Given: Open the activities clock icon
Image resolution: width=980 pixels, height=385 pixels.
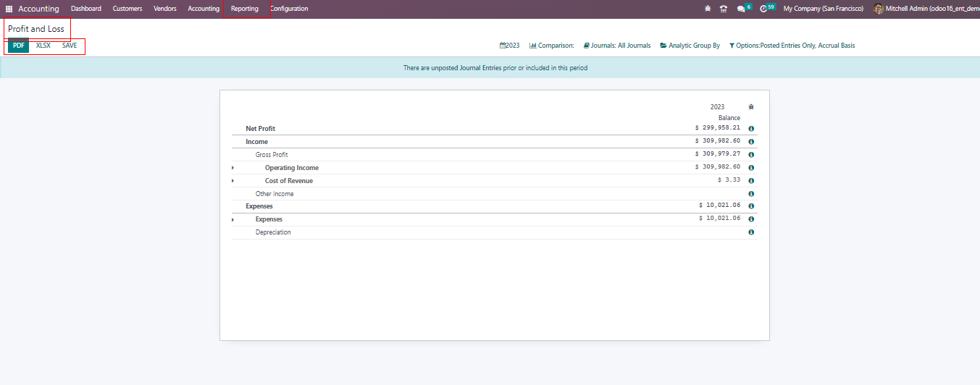Looking at the screenshot, I should pyautogui.click(x=763, y=9).
